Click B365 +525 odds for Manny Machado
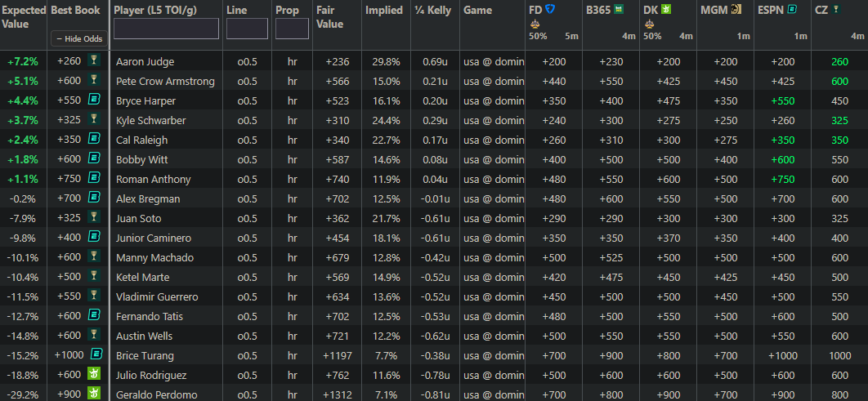The image size is (868, 401). [611, 258]
